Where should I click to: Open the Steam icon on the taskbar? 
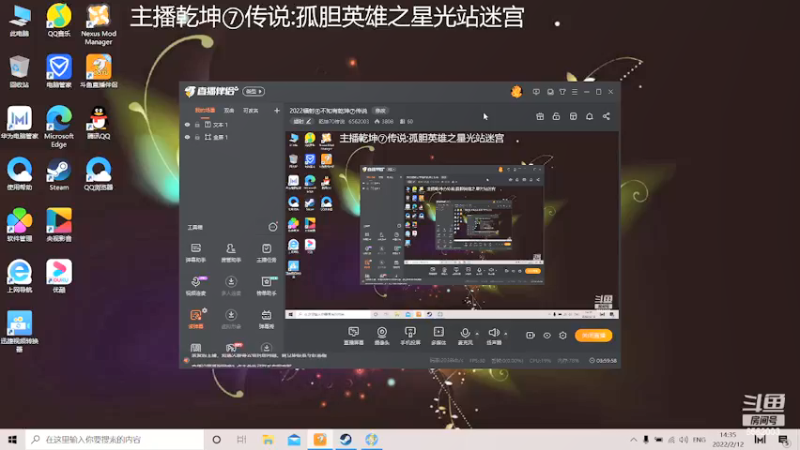pyautogui.click(x=345, y=439)
